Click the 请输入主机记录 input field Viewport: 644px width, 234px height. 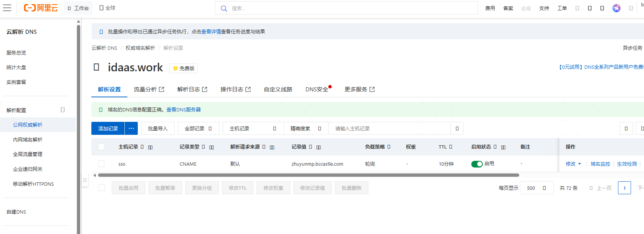[390, 129]
